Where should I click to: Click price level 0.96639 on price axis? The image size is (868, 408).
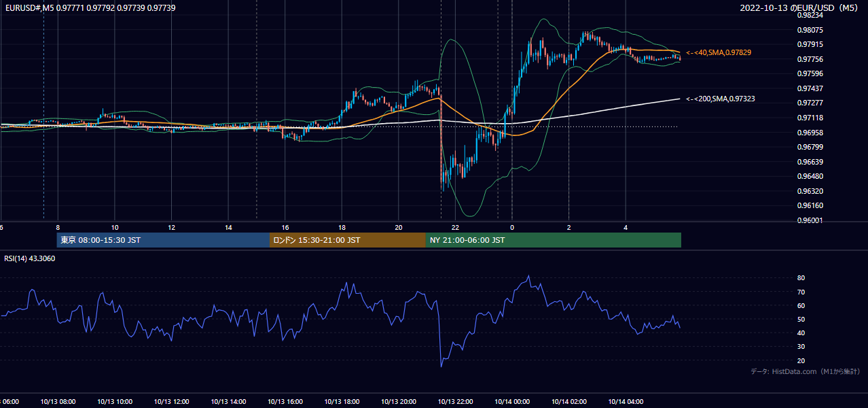tap(810, 162)
